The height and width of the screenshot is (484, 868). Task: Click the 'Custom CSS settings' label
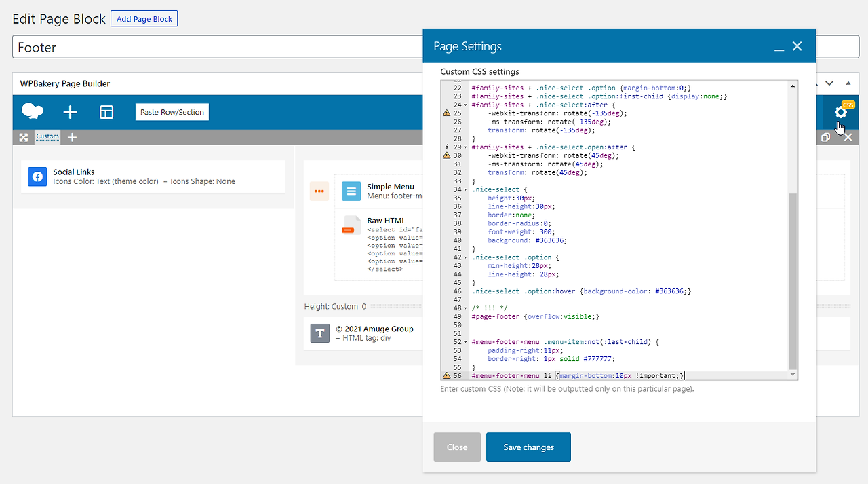pos(479,71)
